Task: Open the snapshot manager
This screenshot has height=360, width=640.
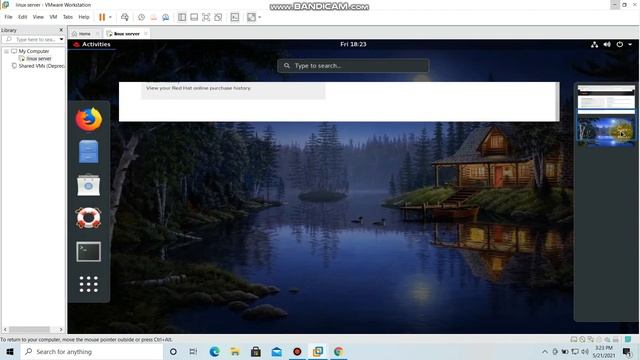Action: coord(166,17)
